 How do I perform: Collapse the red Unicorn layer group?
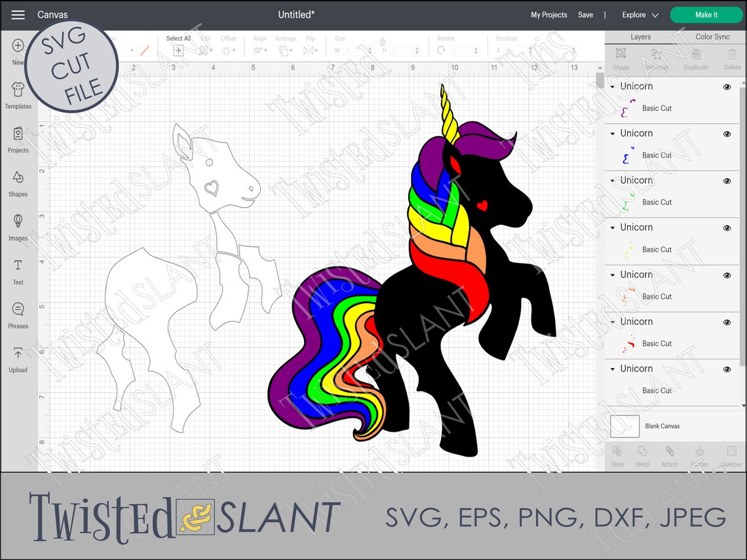[613, 322]
